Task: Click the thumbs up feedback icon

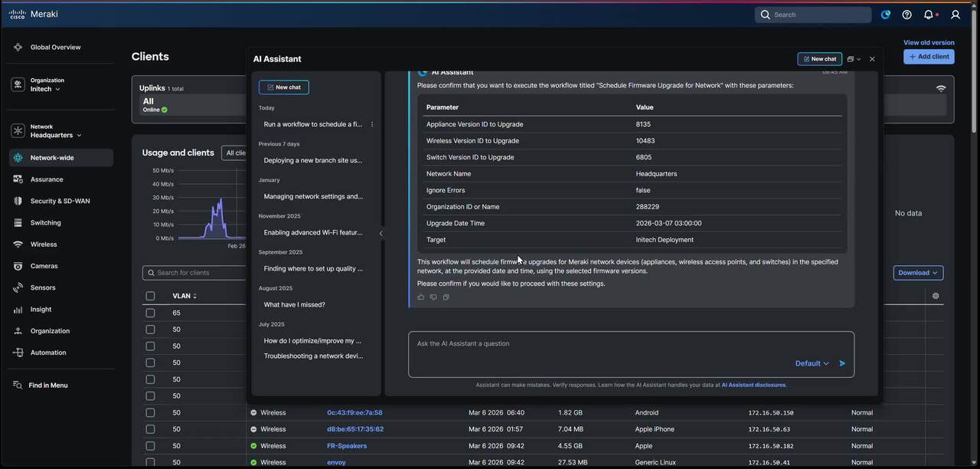Action: coord(420,297)
